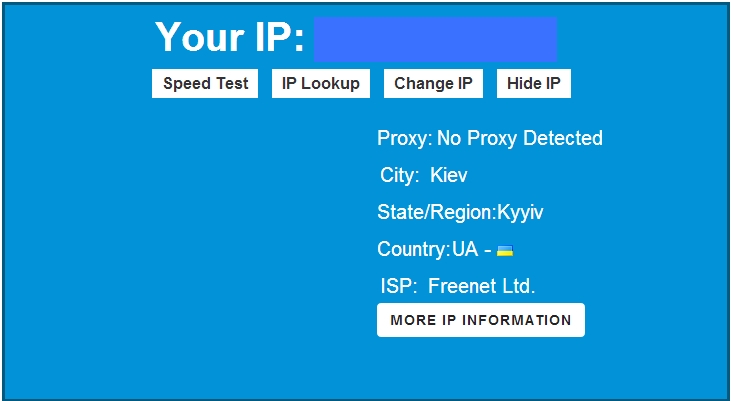Open the Speed Test page
The image size is (731, 401).
coord(205,83)
